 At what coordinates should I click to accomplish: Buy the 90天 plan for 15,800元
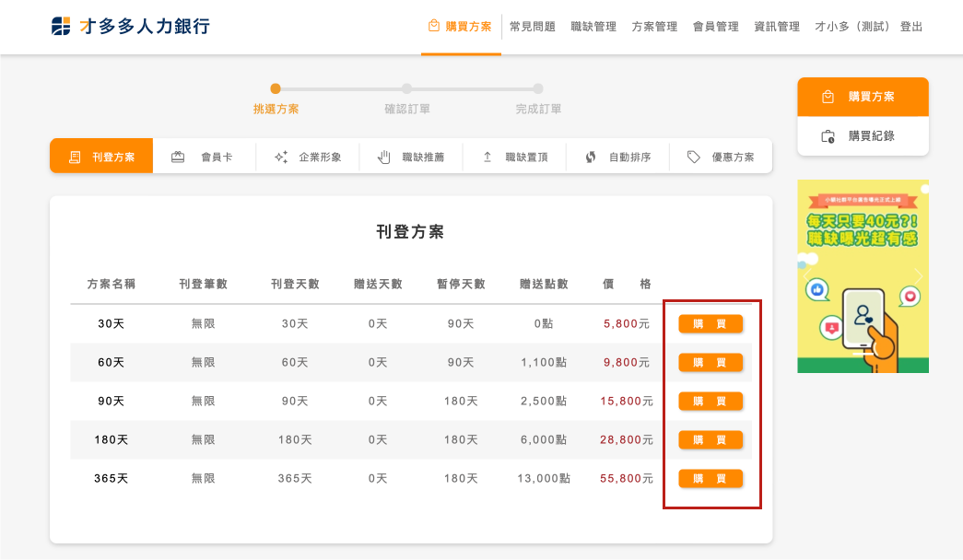click(x=711, y=401)
